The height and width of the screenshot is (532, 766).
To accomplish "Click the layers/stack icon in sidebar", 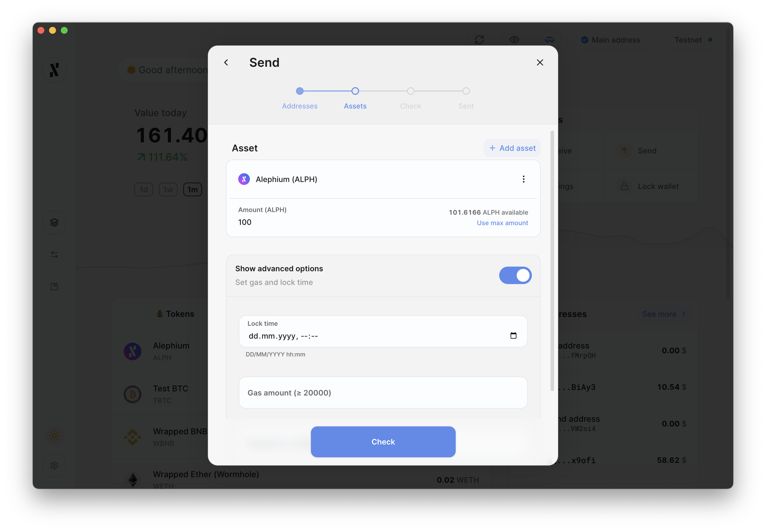I will point(55,222).
